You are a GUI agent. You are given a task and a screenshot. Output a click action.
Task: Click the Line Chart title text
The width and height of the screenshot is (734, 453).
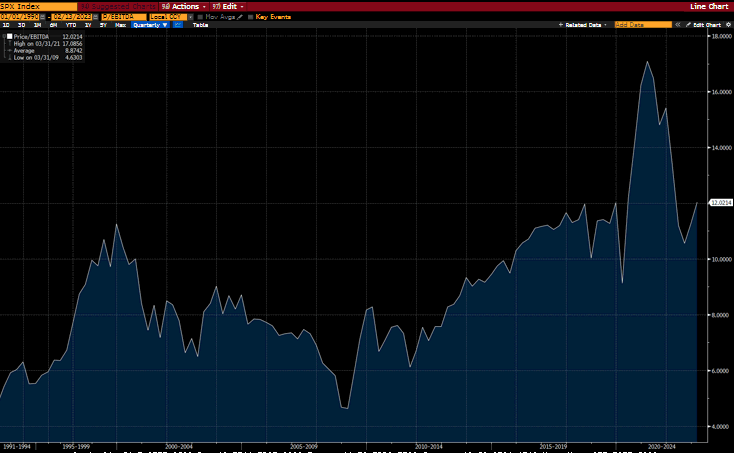[709, 7]
